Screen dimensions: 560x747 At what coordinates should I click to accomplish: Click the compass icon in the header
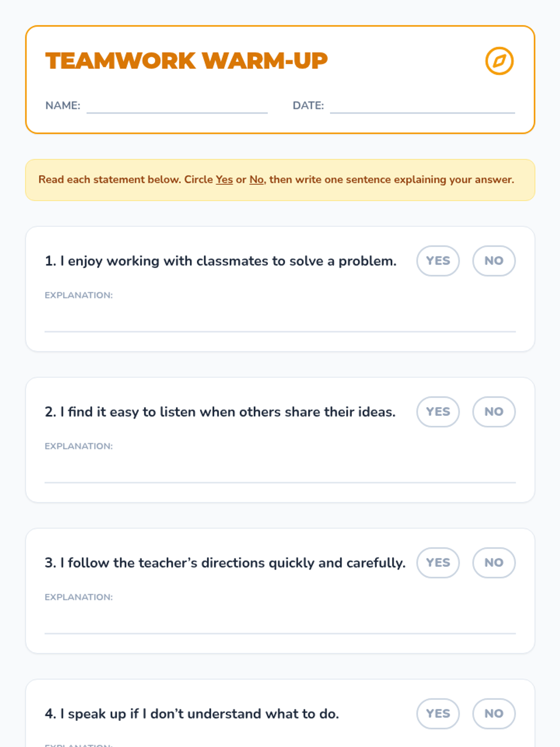tap(499, 61)
